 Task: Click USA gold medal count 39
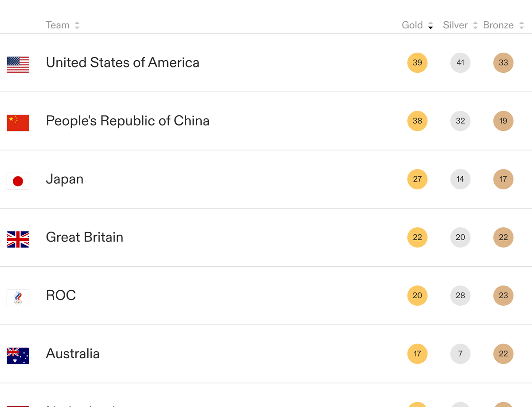point(417,63)
